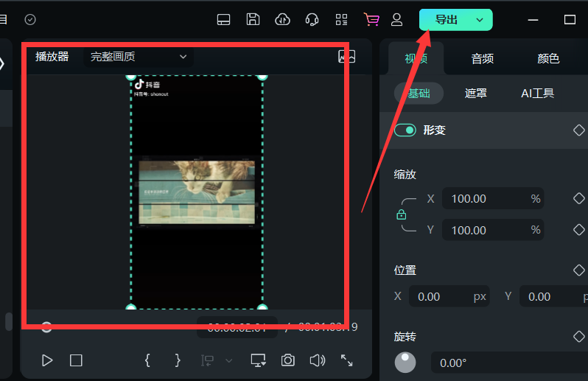Add keyframe for scale X
Viewport: 588px width, 381px height.
click(x=578, y=198)
